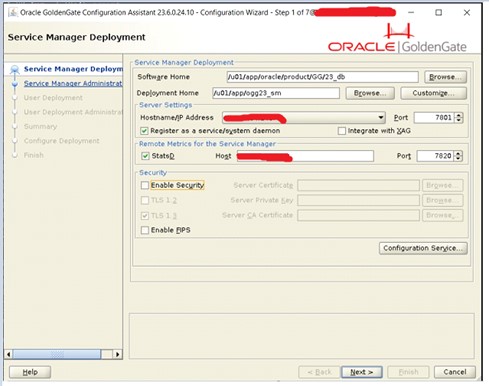Increase the StatsD port 7820 value
Image resolution: width=489 pixels, height=386 pixels.
[458, 153]
